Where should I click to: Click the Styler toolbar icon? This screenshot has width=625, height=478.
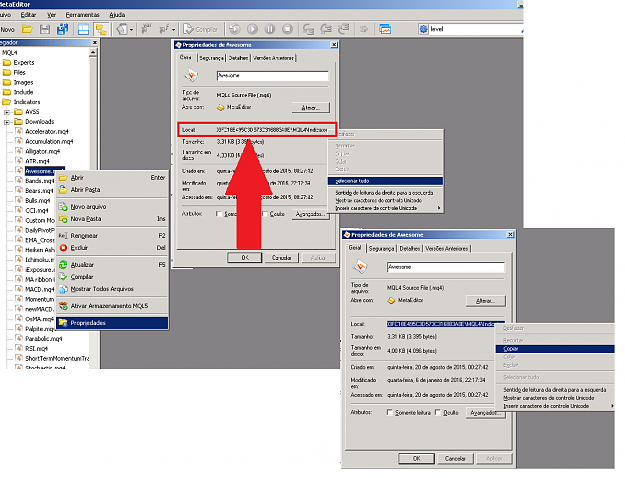click(122, 29)
